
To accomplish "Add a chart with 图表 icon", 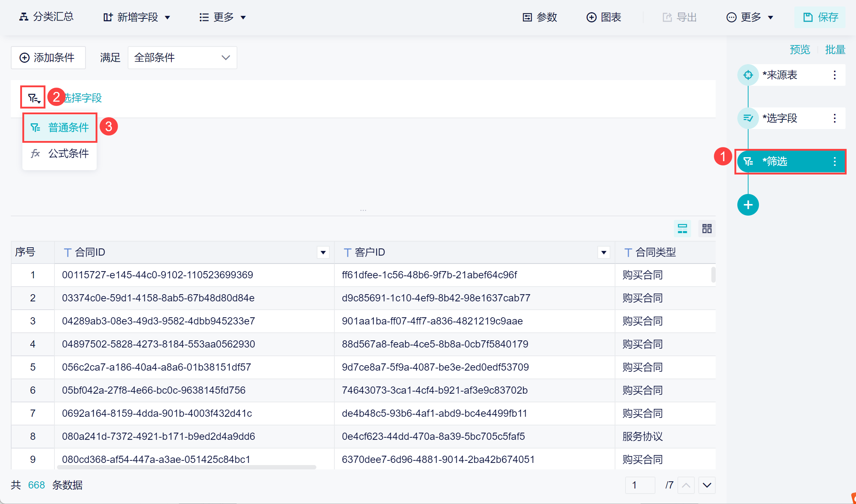I will (603, 17).
